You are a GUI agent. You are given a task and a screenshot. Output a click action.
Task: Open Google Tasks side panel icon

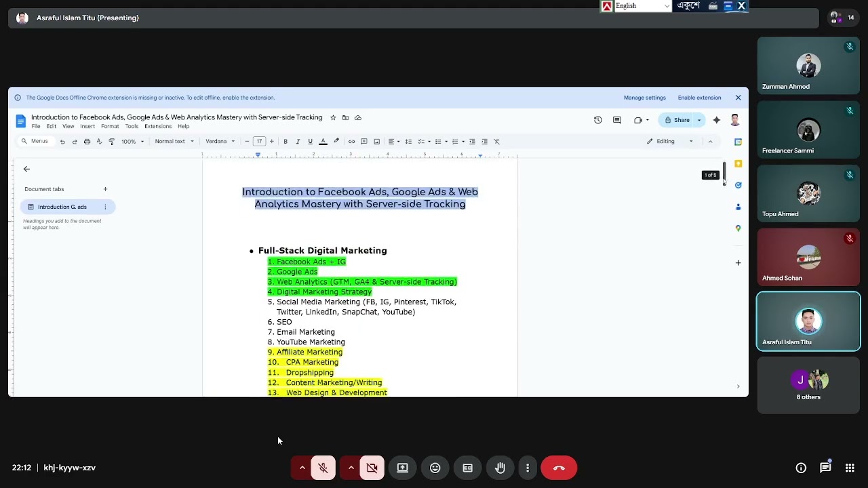pyautogui.click(x=738, y=185)
